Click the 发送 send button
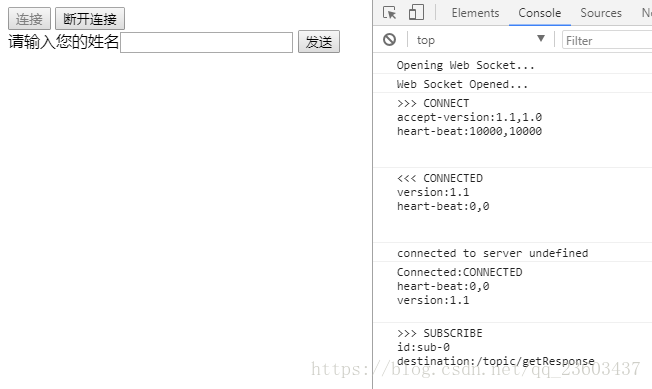This screenshot has height=389, width=652. tap(319, 42)
